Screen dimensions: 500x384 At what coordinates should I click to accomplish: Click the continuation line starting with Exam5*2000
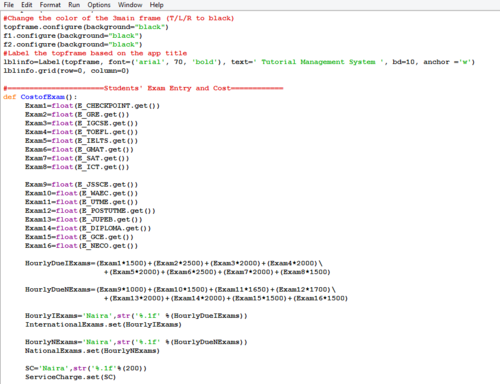[x=217, y=272]
